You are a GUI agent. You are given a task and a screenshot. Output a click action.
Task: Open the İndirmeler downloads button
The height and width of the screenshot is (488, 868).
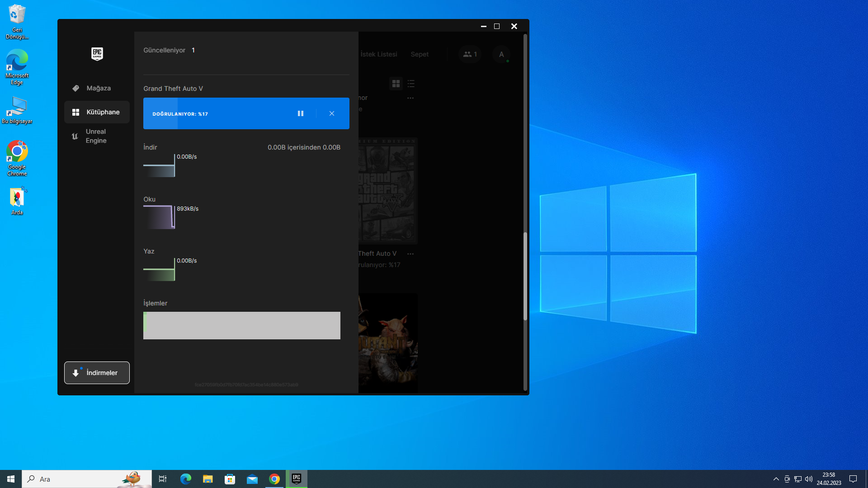(x=97, y=373)
